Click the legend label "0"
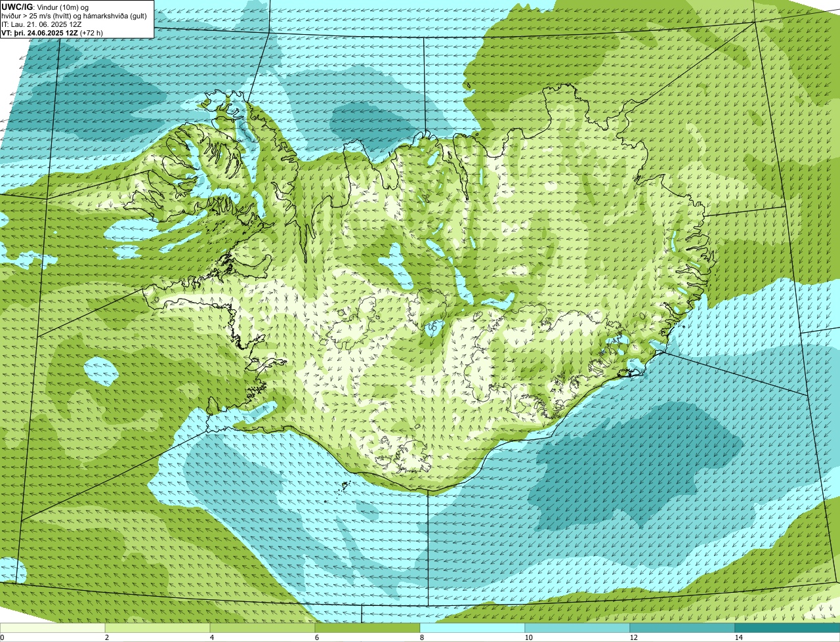This screenshot has height=642, width=840. [2, 637]
